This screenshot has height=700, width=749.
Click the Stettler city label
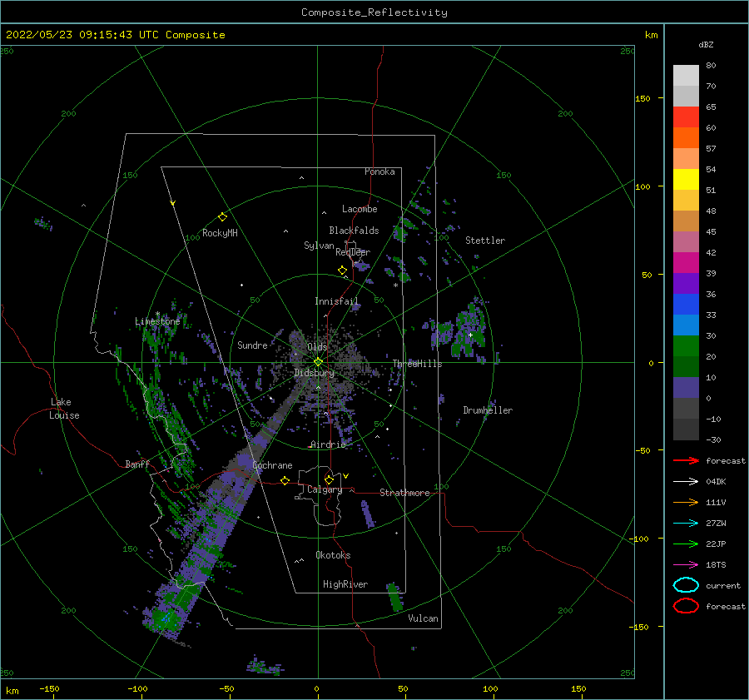pyautogui.click(x=485, y=241)
